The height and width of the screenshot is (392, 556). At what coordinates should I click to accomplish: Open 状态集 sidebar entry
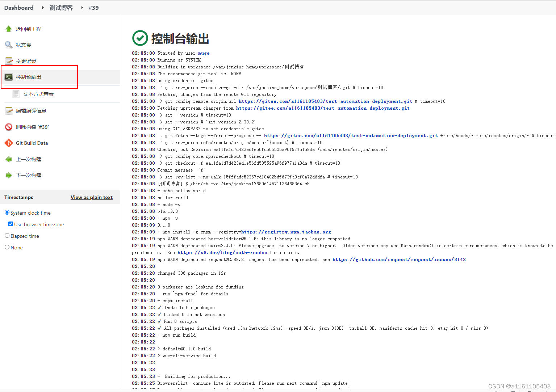click(x=24, y=45)
